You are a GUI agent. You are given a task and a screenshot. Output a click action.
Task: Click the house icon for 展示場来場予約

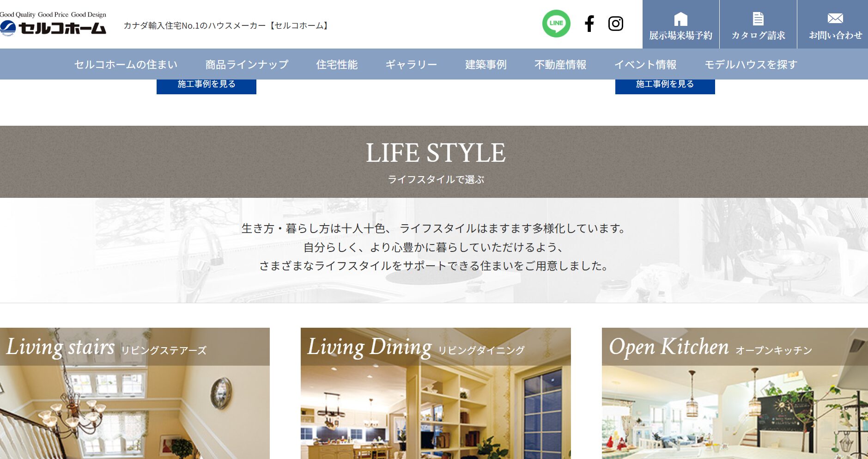681,19
